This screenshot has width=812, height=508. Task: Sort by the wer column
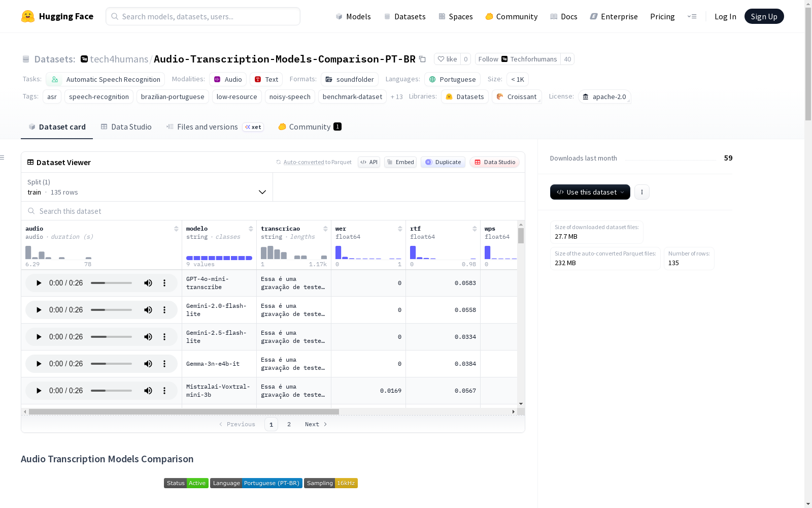(x=400, y=229)
